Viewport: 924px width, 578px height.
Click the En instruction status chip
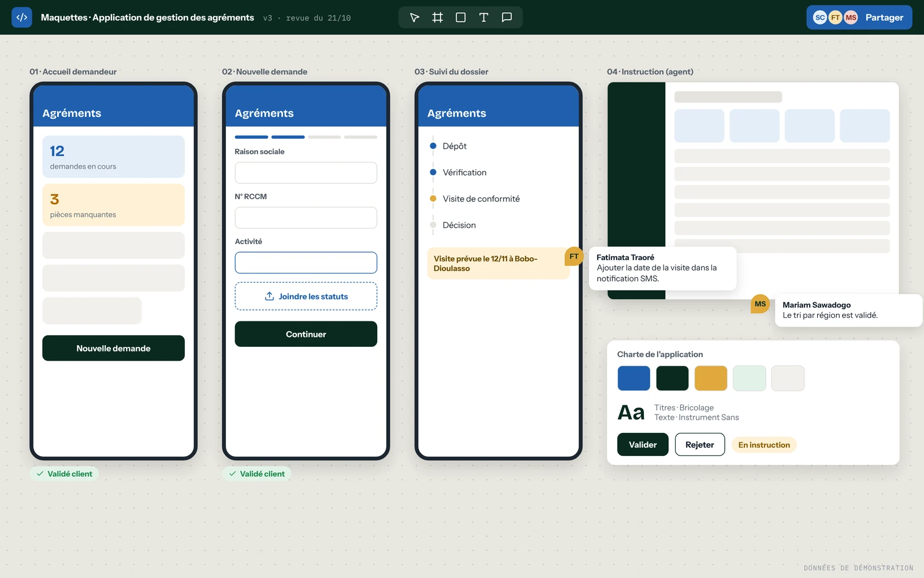coord(764,444)
